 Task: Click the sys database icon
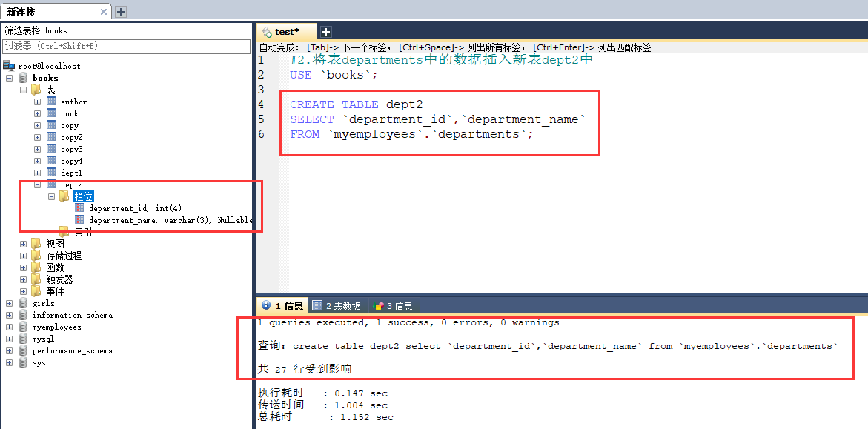click(x=23, y=362)
